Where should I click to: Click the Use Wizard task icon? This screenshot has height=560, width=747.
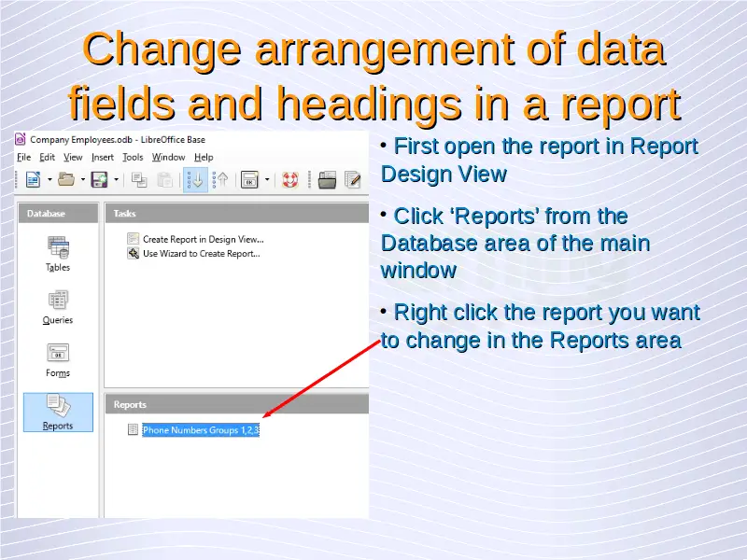point(133,253)
